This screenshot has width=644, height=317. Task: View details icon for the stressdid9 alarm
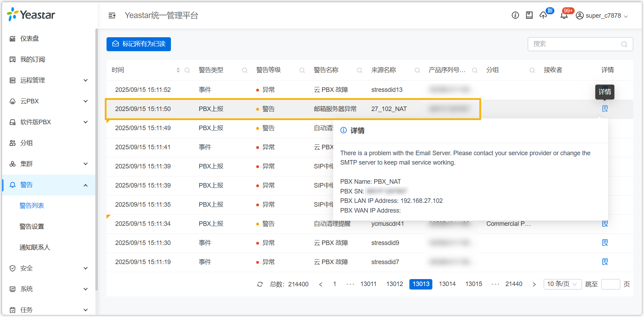click(605, 243)
